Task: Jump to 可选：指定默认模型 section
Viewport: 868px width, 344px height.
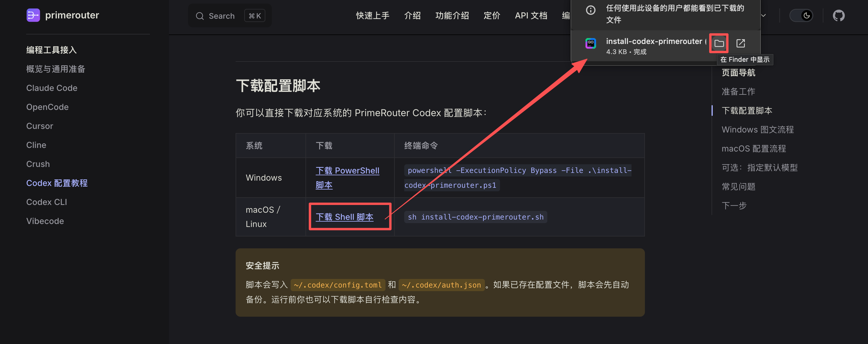Action: 759,168
